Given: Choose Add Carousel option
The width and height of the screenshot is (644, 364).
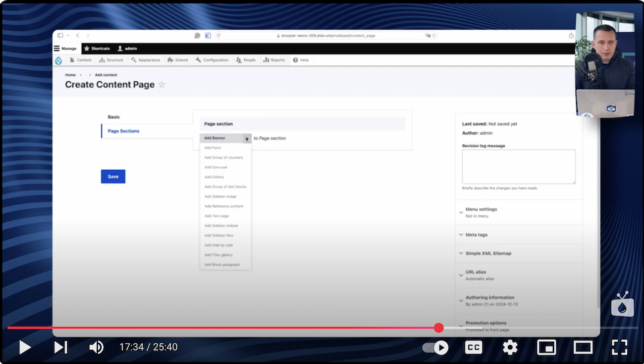Looking at the screenshot, I should (216, 167).
